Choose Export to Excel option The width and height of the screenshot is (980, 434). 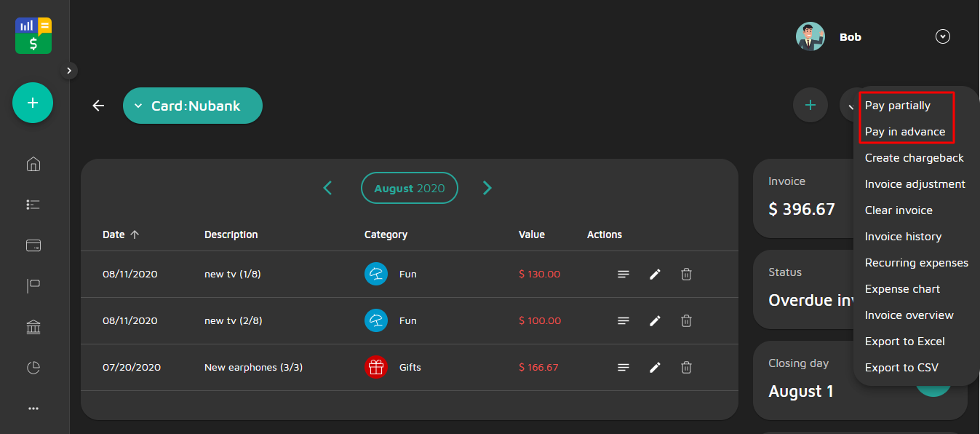point(904,342)
